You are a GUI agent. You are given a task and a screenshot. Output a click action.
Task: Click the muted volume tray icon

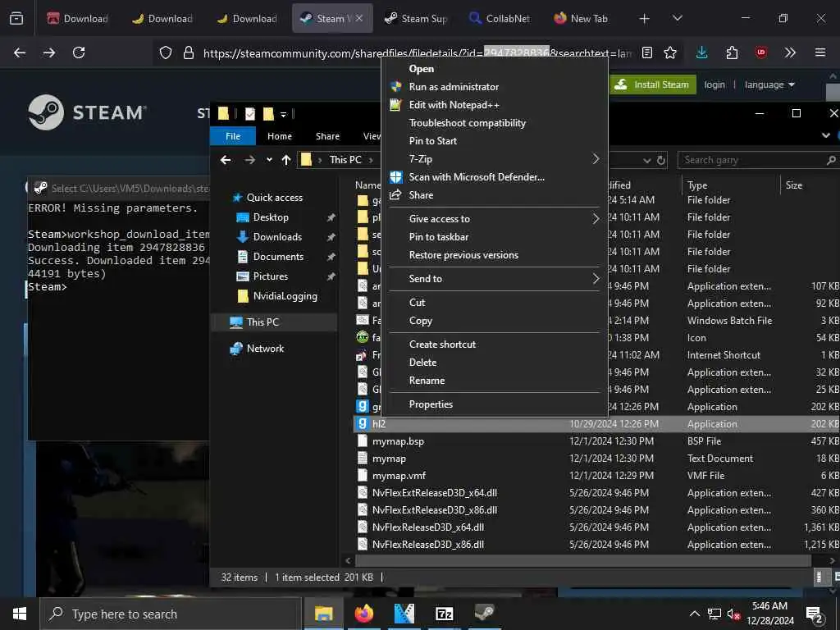(x=733, y=614)
